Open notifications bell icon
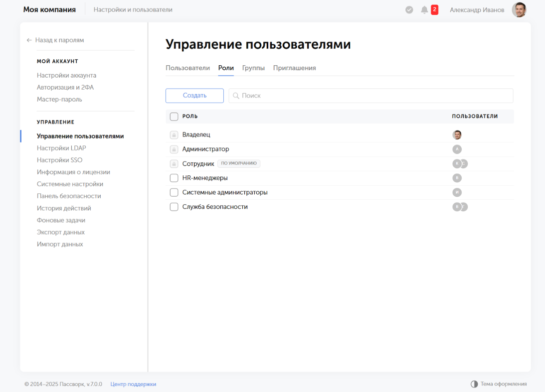 click(424, 10)
